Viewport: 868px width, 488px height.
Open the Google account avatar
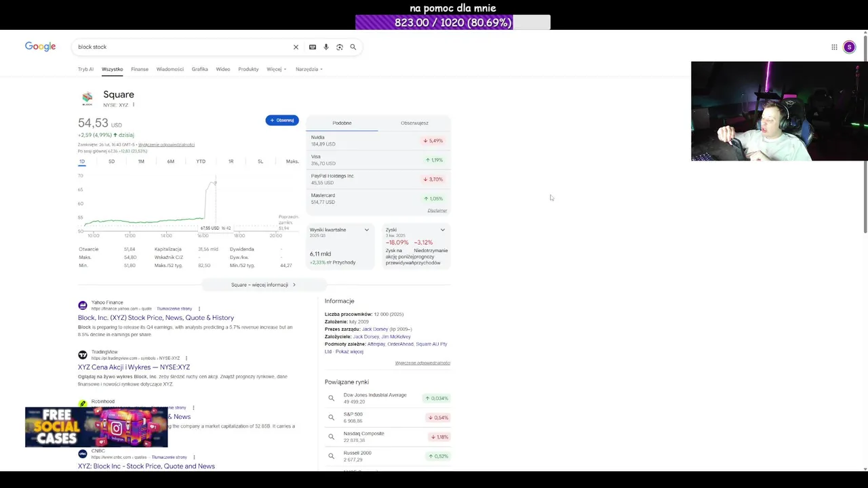click(849, 47)
